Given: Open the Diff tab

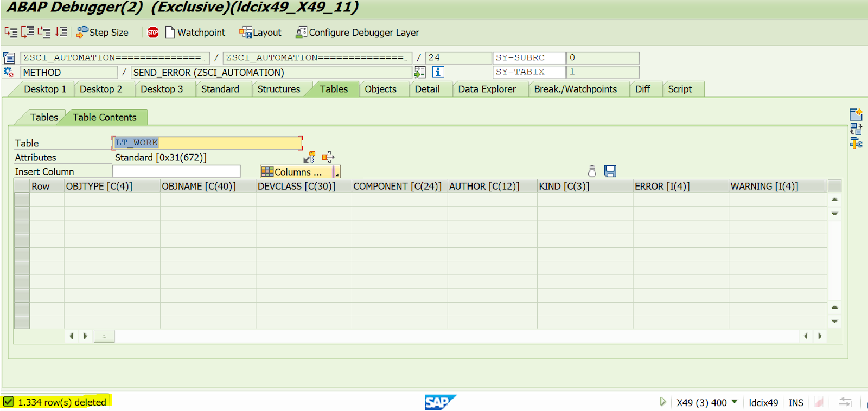Looking at the screenshot, I should point(643,89).
